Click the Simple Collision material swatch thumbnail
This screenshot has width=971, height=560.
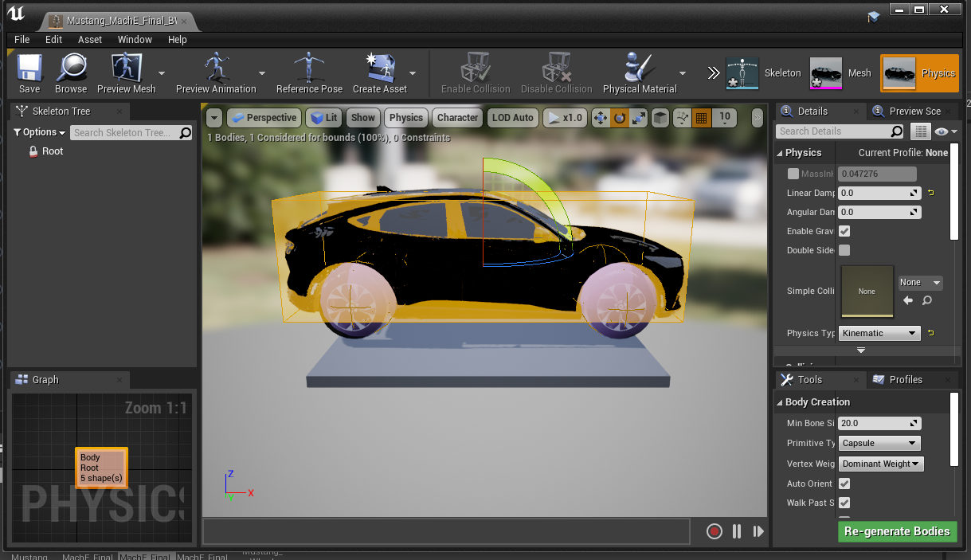coord(867,291)
